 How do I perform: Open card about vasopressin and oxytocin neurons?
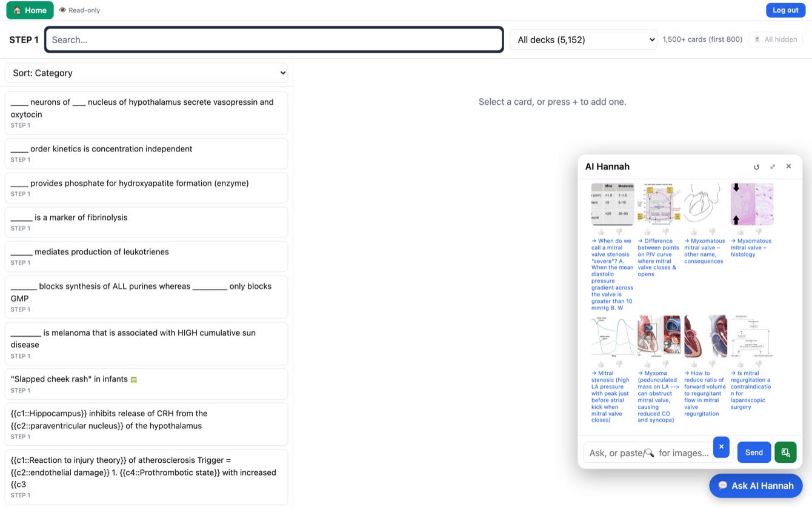(x=146, y=113)
